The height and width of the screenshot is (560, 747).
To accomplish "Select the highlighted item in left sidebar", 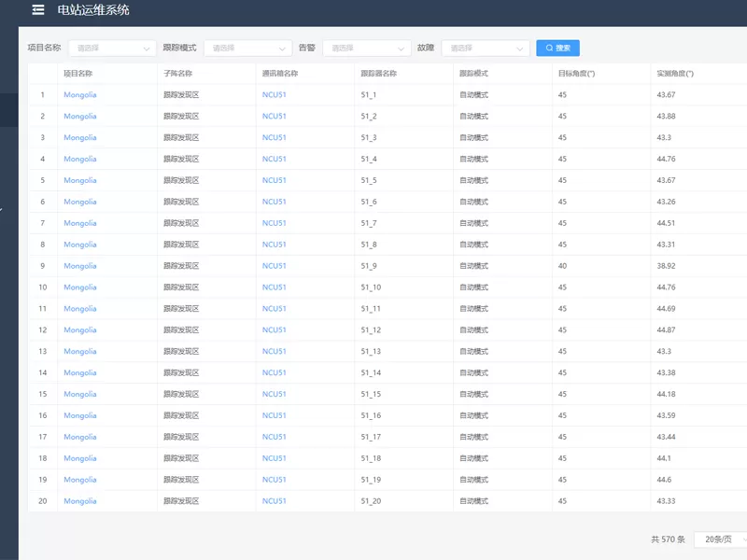I will click(x=8, y=109).
